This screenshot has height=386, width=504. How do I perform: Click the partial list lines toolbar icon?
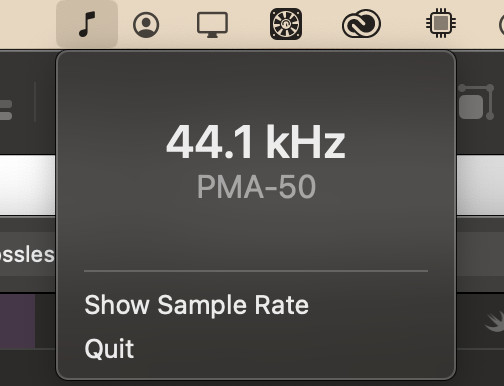click(6, 110)
